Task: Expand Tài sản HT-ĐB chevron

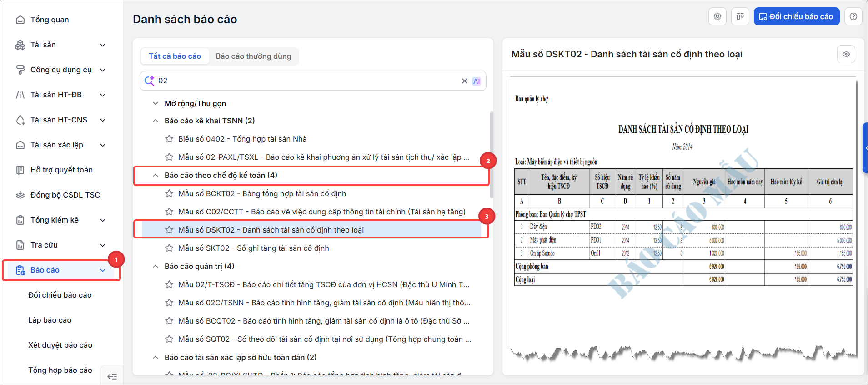Action: click(x=103, y=95)
